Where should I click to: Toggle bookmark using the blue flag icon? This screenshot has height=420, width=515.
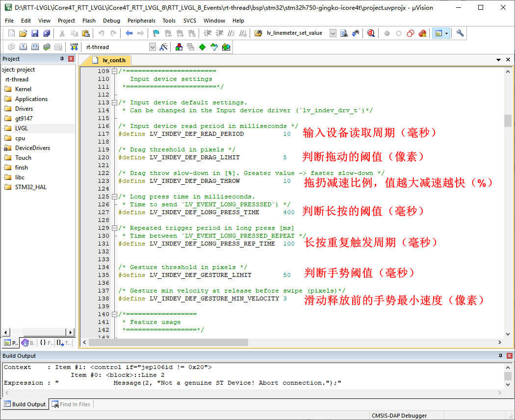pyautogui.click(x=156, y=33)
